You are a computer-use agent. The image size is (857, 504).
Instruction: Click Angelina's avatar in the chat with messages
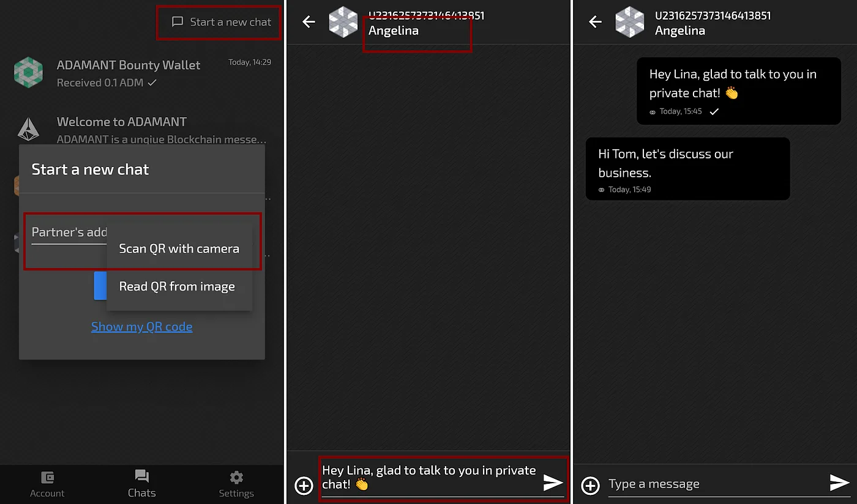click(630, 22)
